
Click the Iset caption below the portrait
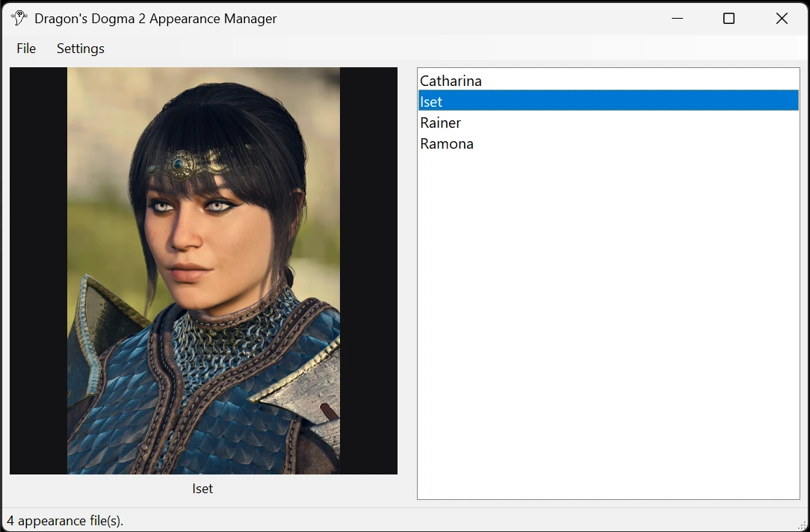[x=202, y=489]
